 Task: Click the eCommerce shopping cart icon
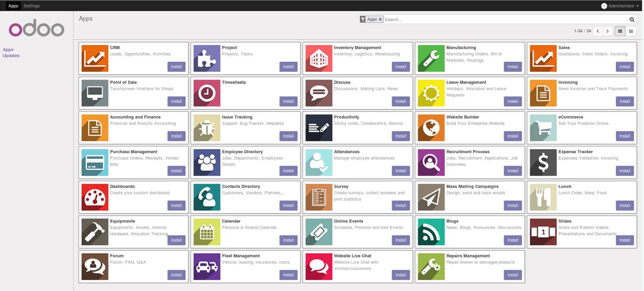click(x=543, y=128)
